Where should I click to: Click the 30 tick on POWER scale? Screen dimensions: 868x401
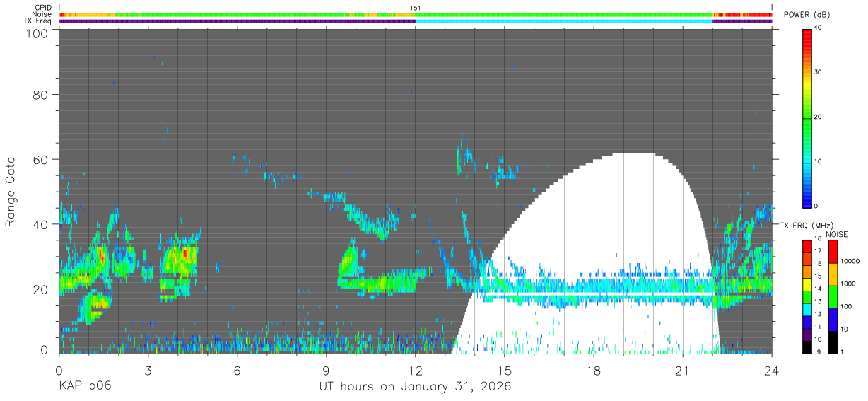point(819,72)
